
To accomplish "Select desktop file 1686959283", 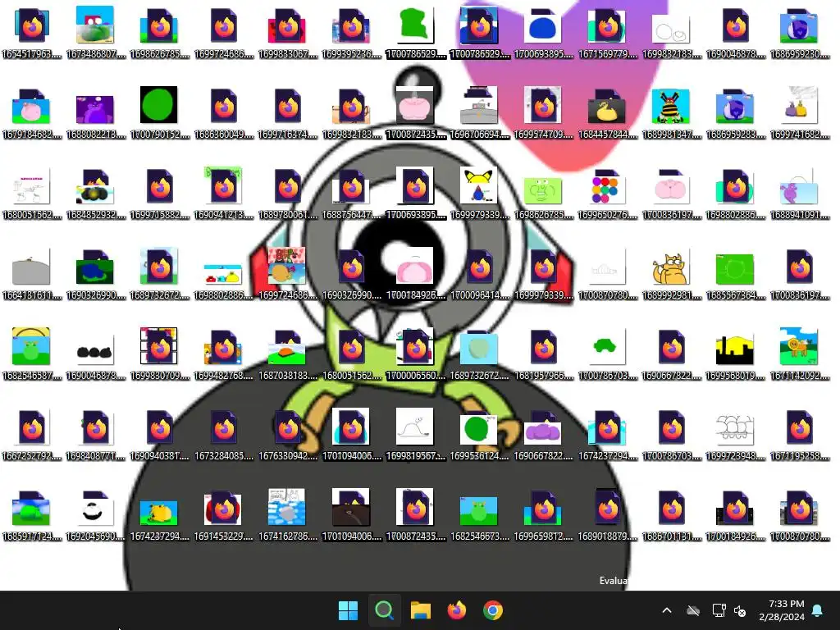I will point(736,113).
